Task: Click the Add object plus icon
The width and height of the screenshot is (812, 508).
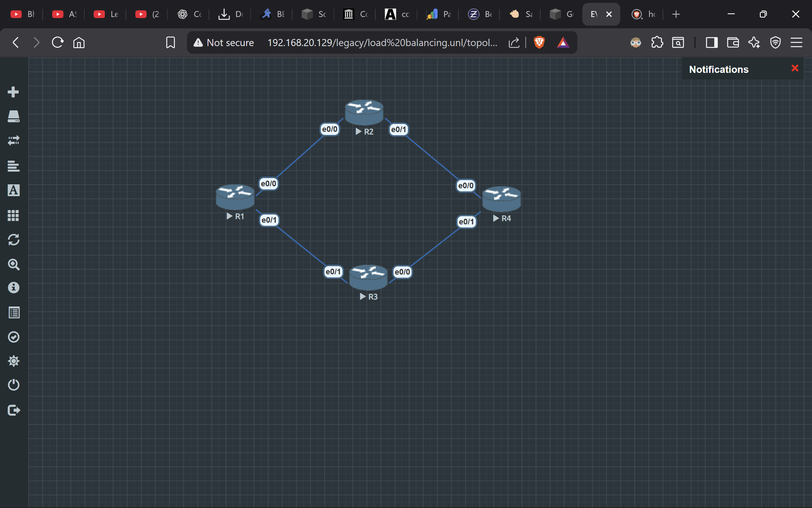Action: pyautogui.click(x=13, y=92)
